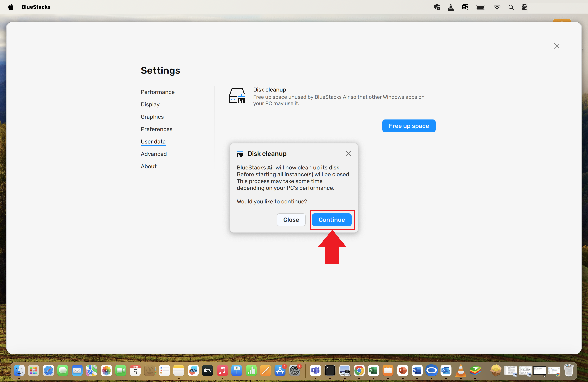Click the Free up space button
The image size is (588, 382).
(409, 126)
